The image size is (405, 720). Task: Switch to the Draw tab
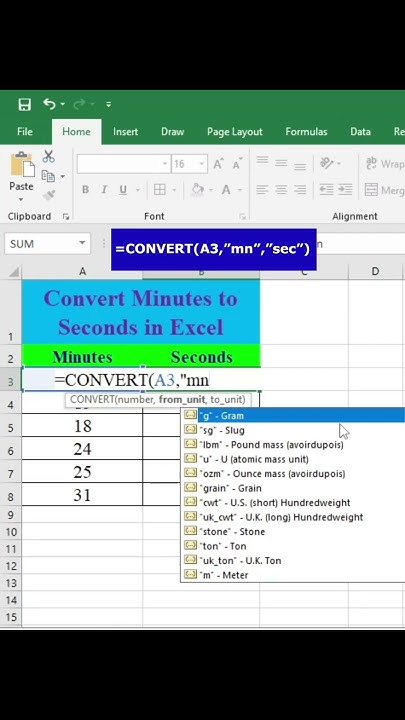(172, 132)
